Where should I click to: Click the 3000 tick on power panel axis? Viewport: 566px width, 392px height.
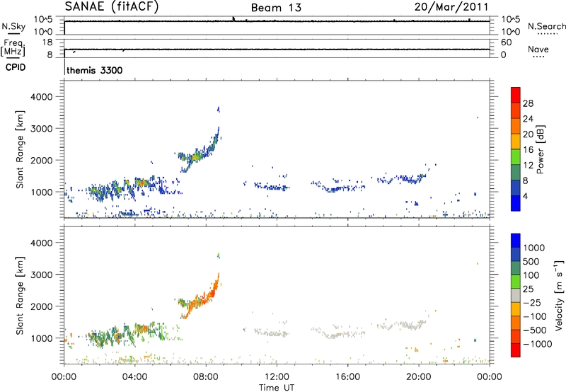coord(41,129)
